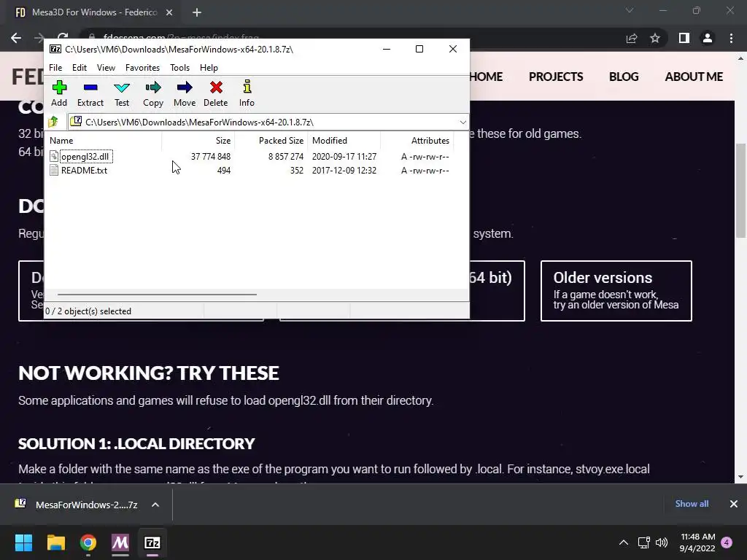Go back in the Chrome browser
747x560 pixels.
click(16, 38)
